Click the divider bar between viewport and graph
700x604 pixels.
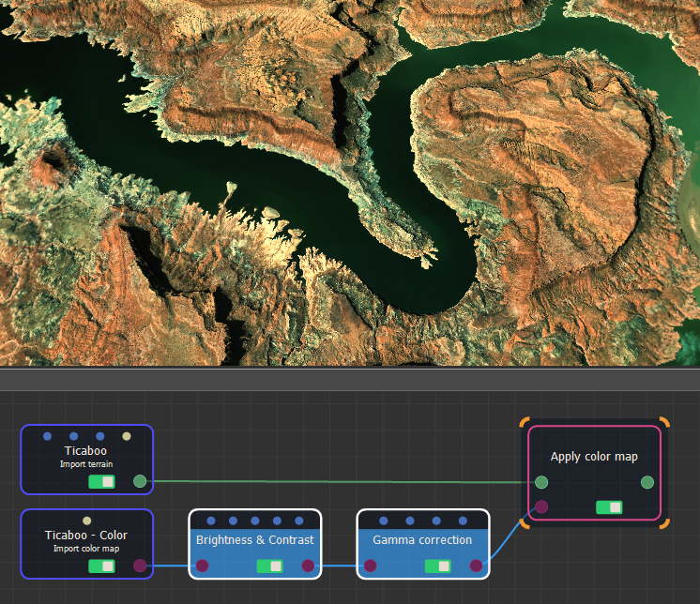(x=350, y=380)
